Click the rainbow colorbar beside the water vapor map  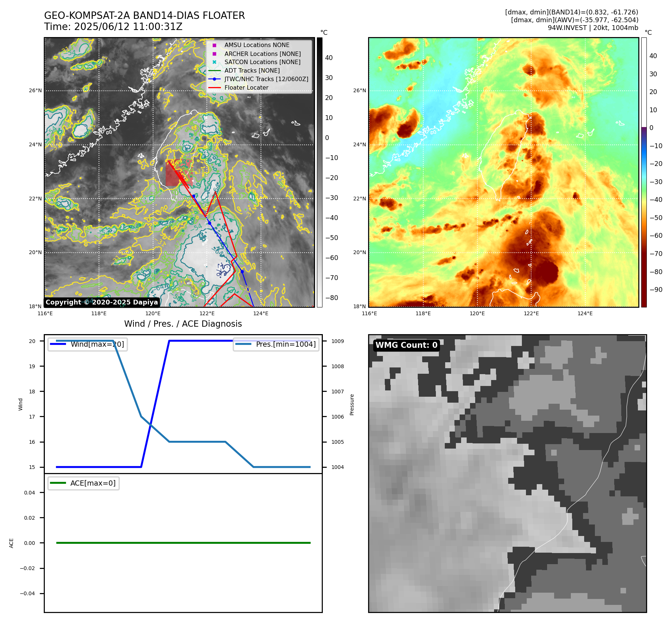click(x=644, y=172)
